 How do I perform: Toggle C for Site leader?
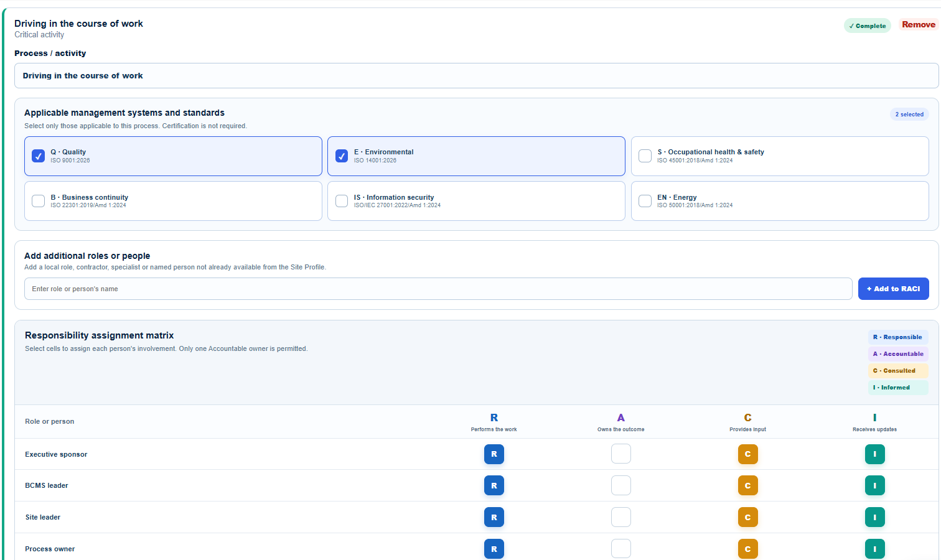(x=748, y=517)
